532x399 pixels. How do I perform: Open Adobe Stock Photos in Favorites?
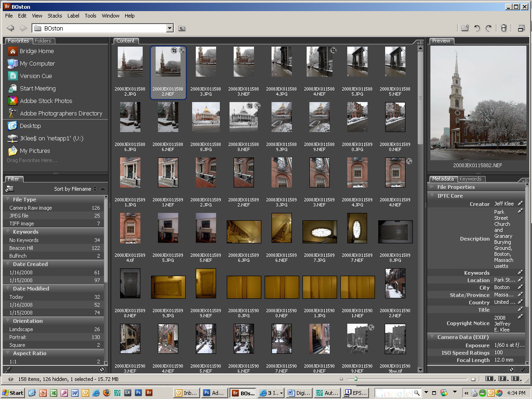pos(46,101)
